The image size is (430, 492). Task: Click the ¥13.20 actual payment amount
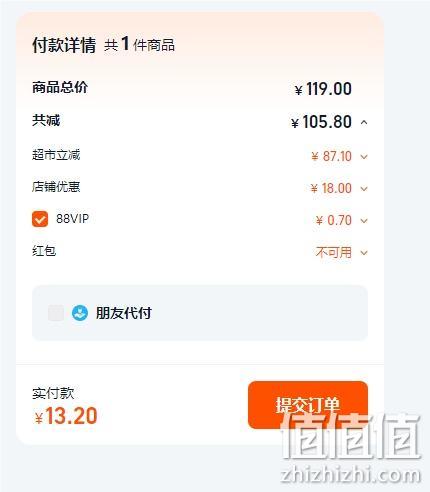coord(66,416)
